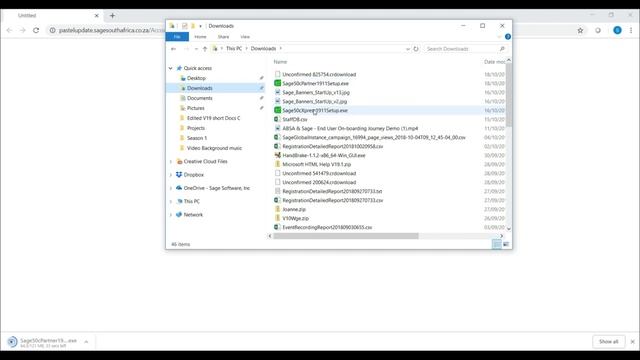Image resolution: width=640 pixels, height=360 pixels.
Task: Expand the Dropbox node
Action: tap(171, 175)
